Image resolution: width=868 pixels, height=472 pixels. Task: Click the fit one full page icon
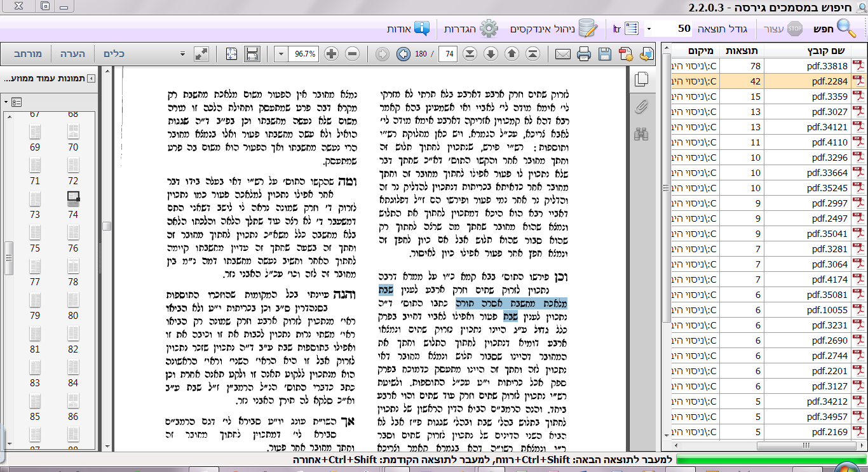pos(231,54)
